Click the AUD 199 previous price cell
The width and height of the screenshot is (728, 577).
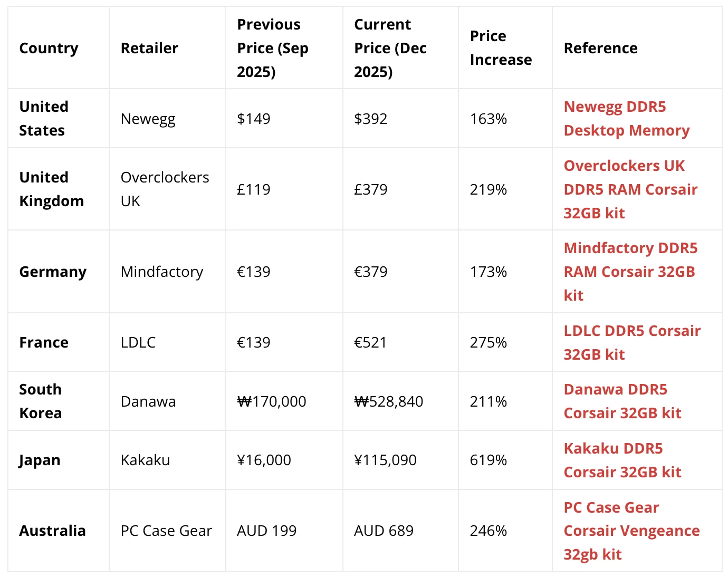(266, 531)
